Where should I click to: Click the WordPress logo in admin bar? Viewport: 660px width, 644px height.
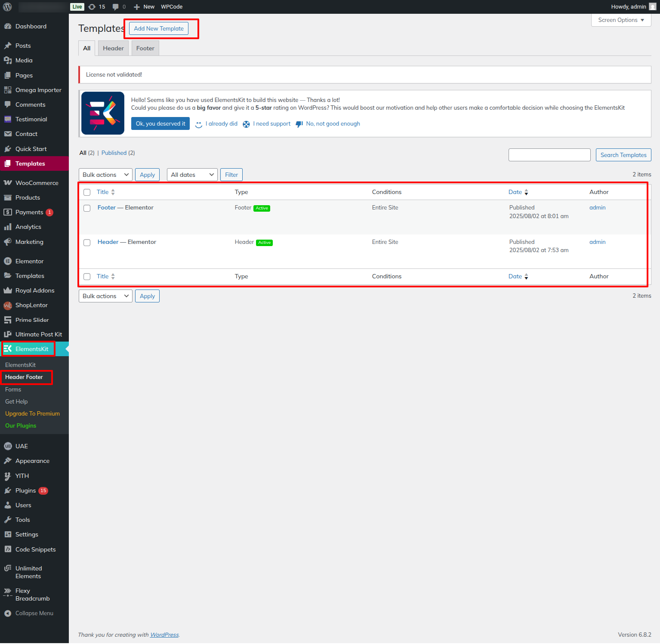7,7
